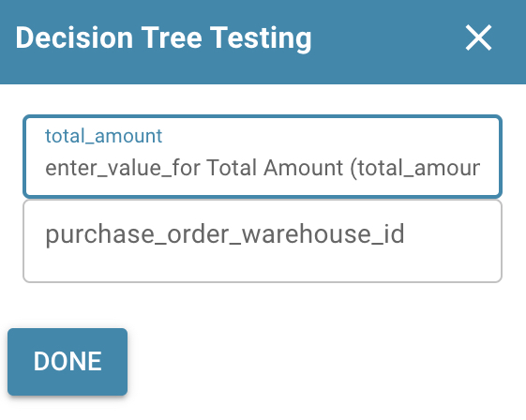Click the purchase_order_warehouse_id label text

point(225,234)
